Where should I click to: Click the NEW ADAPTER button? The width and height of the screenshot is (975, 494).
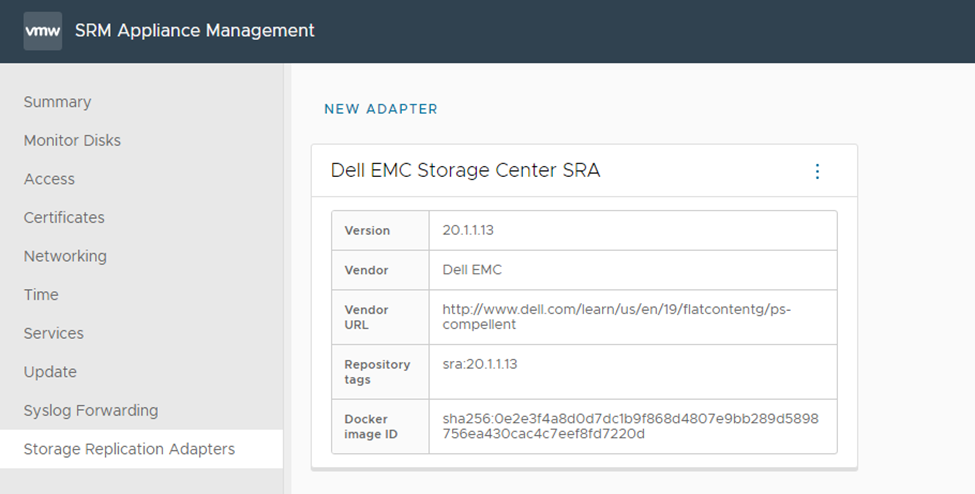(381, 109)
